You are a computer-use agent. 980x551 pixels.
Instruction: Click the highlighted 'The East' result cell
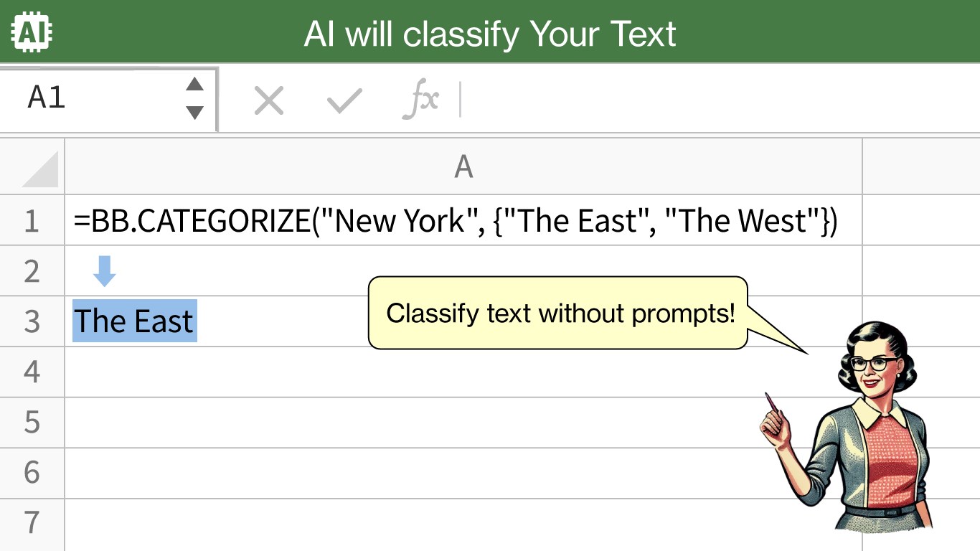(x=135, y=321)
